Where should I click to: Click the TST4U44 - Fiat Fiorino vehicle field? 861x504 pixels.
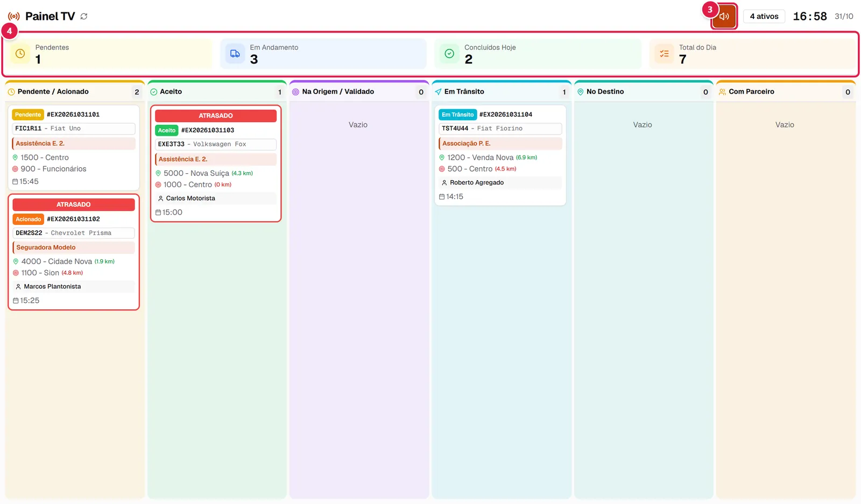(x=500, y=129)
